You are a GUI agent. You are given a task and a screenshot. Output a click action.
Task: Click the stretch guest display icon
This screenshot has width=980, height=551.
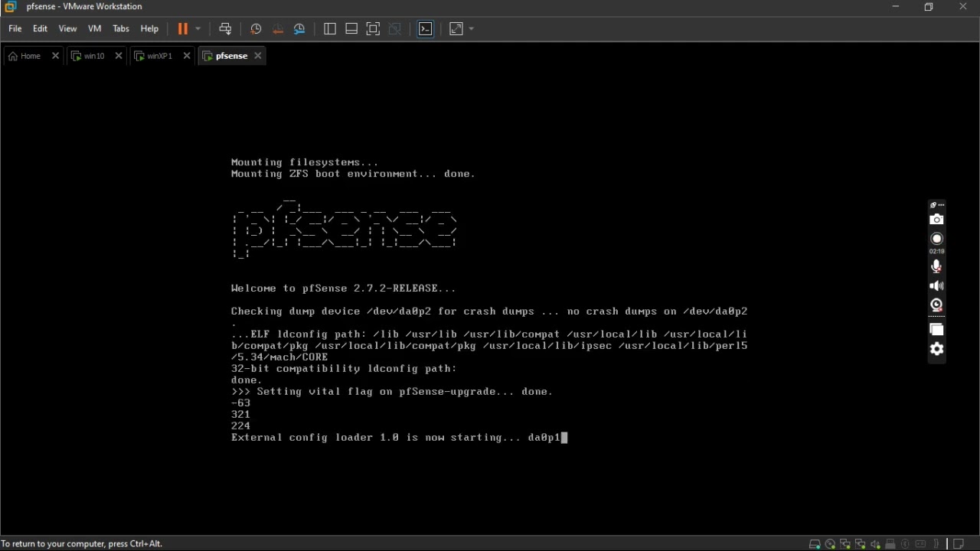456,29
